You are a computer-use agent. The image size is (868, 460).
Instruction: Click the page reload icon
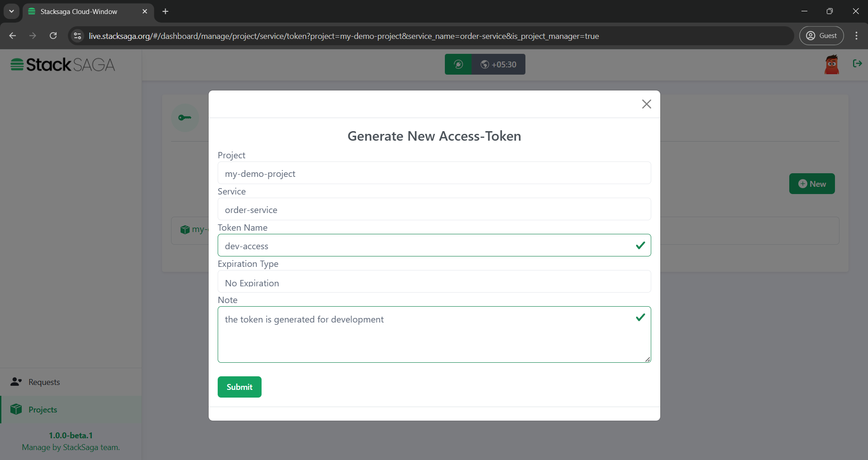pos(53,36)
